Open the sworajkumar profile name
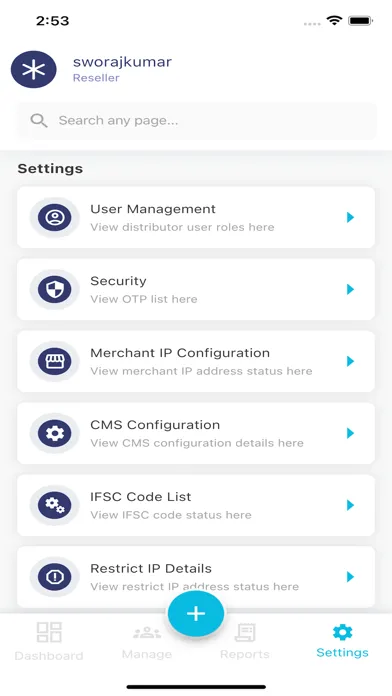The width and height of the screenshot is (392, 696). coord(122,62)
